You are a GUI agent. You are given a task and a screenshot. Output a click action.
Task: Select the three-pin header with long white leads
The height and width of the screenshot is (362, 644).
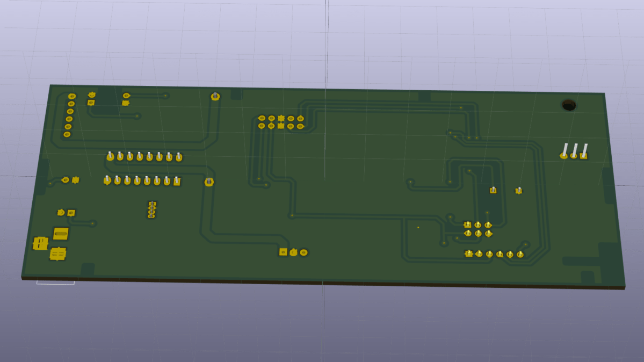click(574, 151)
